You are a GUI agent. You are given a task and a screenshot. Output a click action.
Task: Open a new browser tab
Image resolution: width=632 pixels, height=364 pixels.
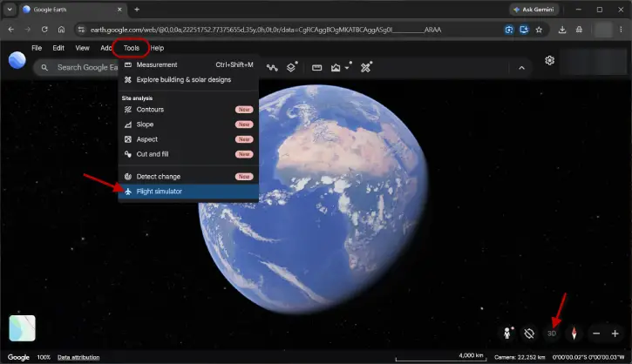137,10
